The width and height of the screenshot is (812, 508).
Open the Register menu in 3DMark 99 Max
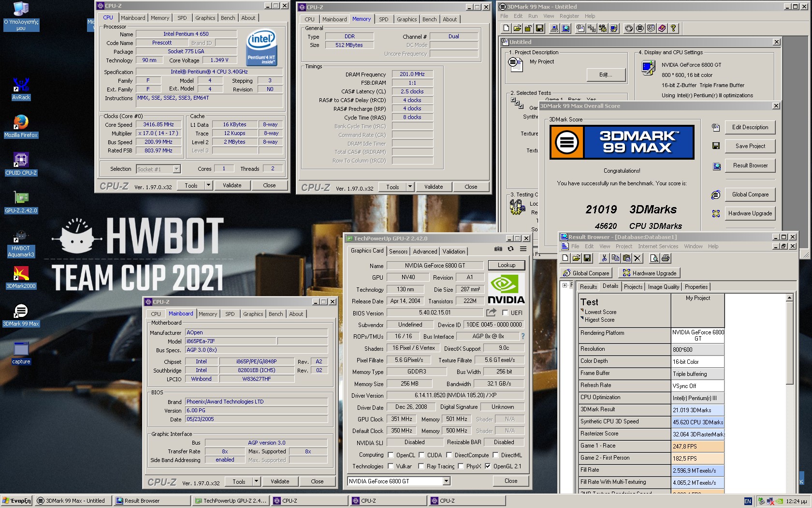coord(569,16)
